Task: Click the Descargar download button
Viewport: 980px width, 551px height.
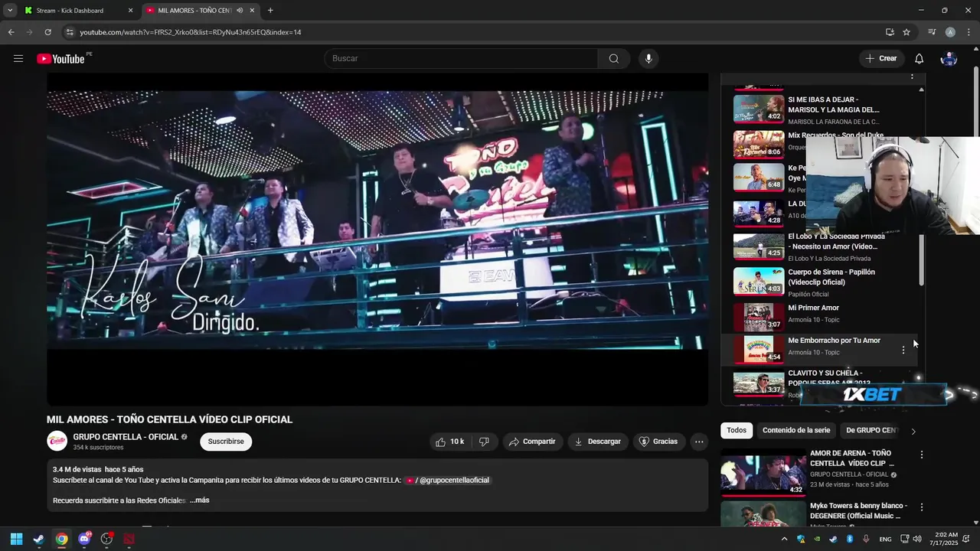Action: (x=598, y=442)
